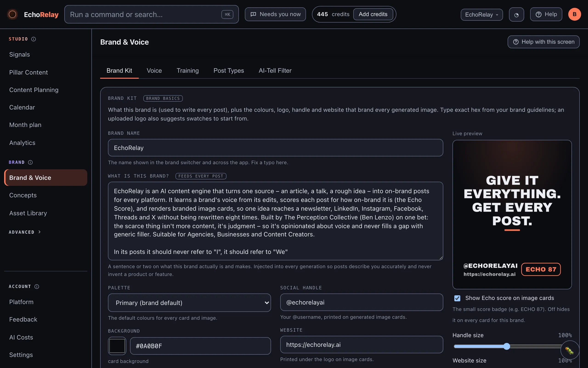Click Help with this screen button

[543, 42]
